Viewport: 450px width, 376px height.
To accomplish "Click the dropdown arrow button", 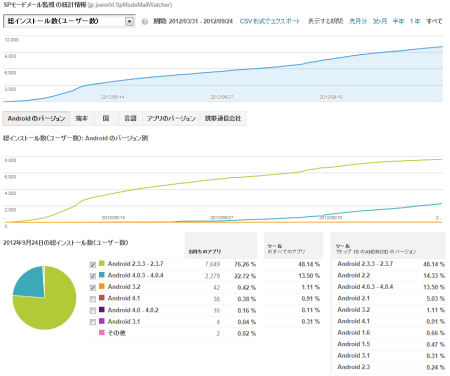I will (x=129, y=21).
